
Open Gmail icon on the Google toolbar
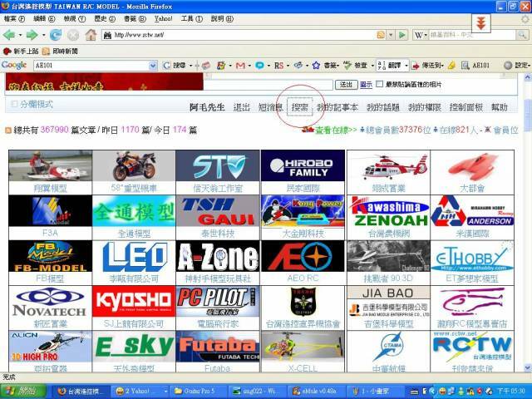coord(240,66)
